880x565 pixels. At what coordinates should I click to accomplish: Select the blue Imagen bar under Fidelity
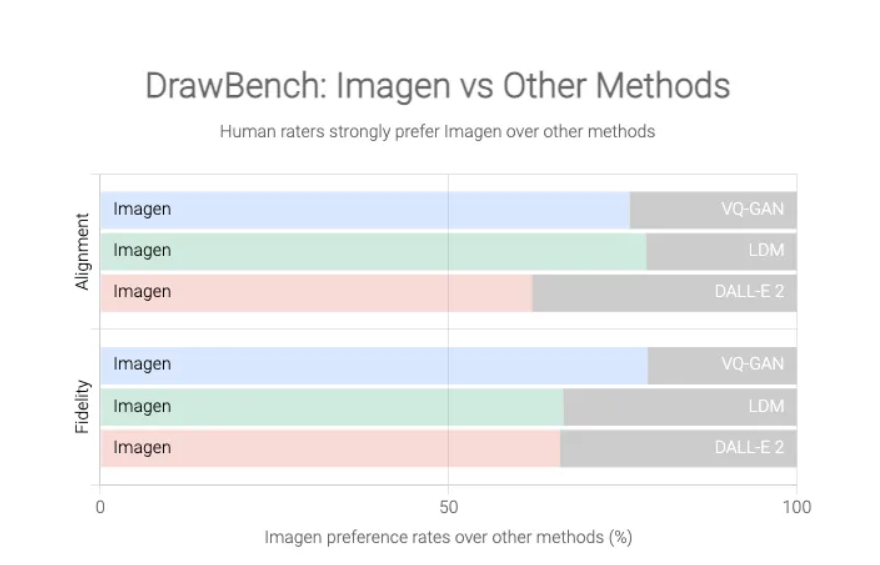pos(374,365)
